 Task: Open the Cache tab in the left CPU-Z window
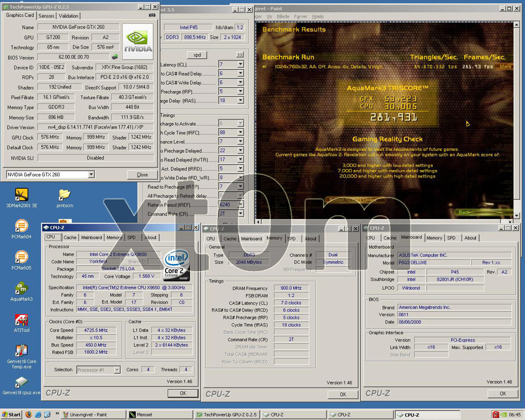click(x=70, y=237)
